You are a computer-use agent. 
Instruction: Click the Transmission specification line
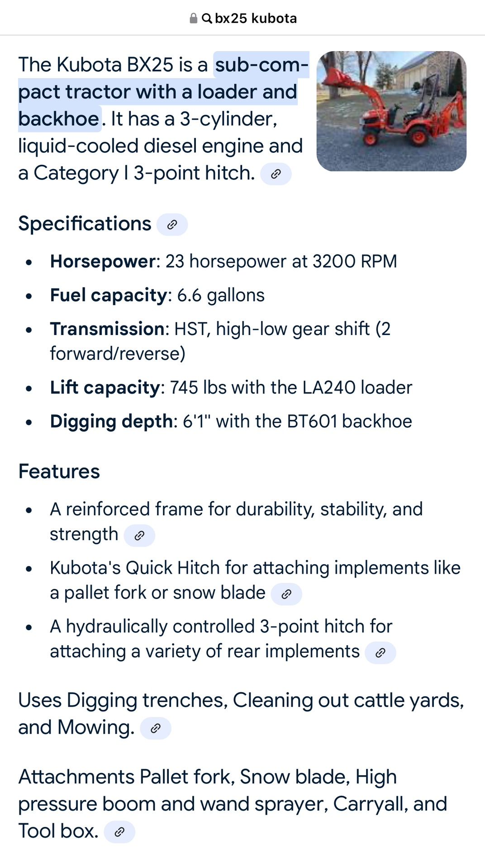tap(220, 341)
